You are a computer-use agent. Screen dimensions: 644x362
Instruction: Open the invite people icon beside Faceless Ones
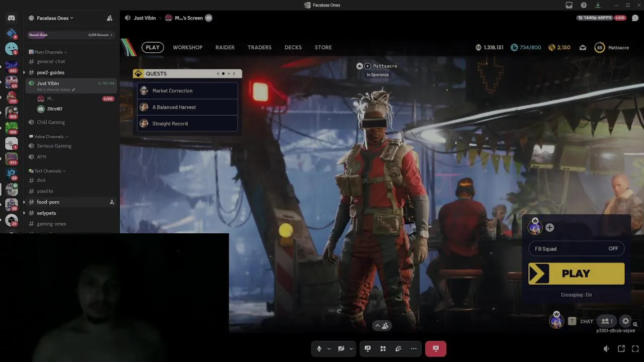coord(110,18)
